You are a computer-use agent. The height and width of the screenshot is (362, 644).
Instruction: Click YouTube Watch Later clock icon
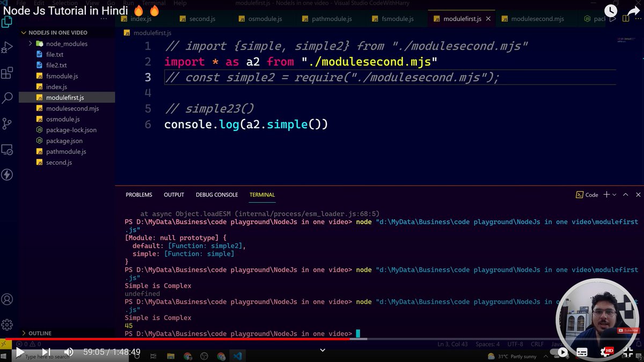pos(611,11)
